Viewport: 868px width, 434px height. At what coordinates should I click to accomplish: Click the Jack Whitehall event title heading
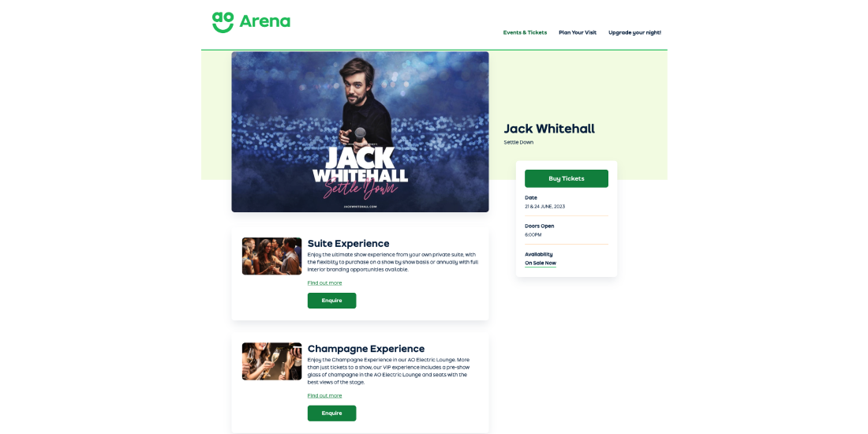click(x=549, y=129)
